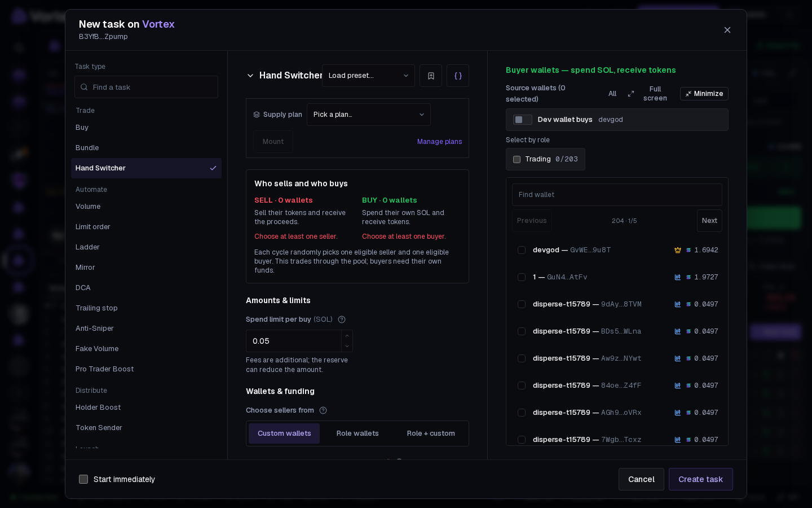Open the chart icon for wallet 84oe...Z4fF
Image resolution: width=812 pixels, height=508 pixels.
678,386
